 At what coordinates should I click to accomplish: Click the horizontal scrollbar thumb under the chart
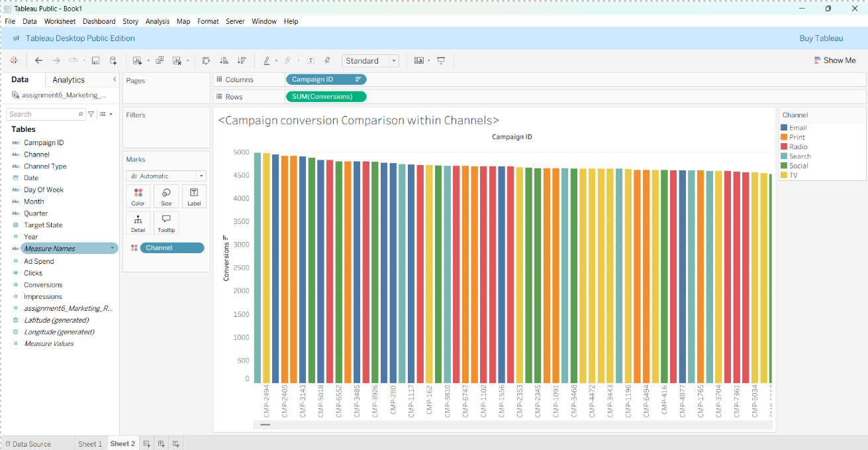265,424
